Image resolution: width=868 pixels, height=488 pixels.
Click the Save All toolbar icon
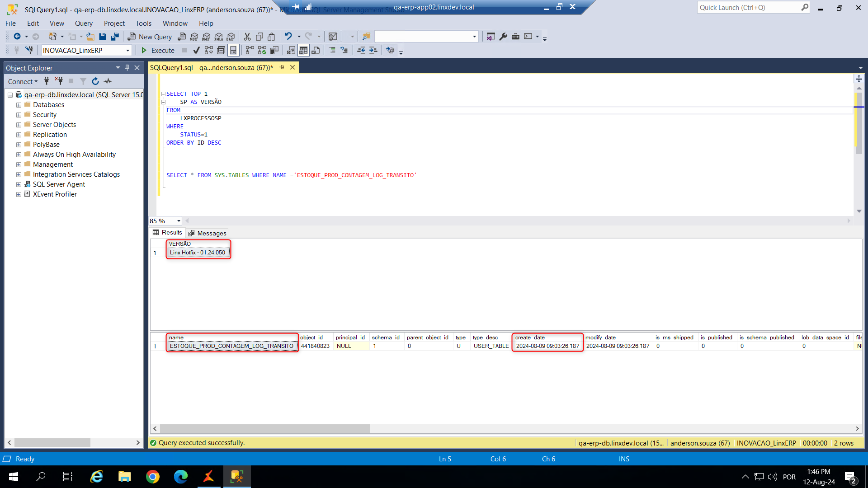click(115, 37)
